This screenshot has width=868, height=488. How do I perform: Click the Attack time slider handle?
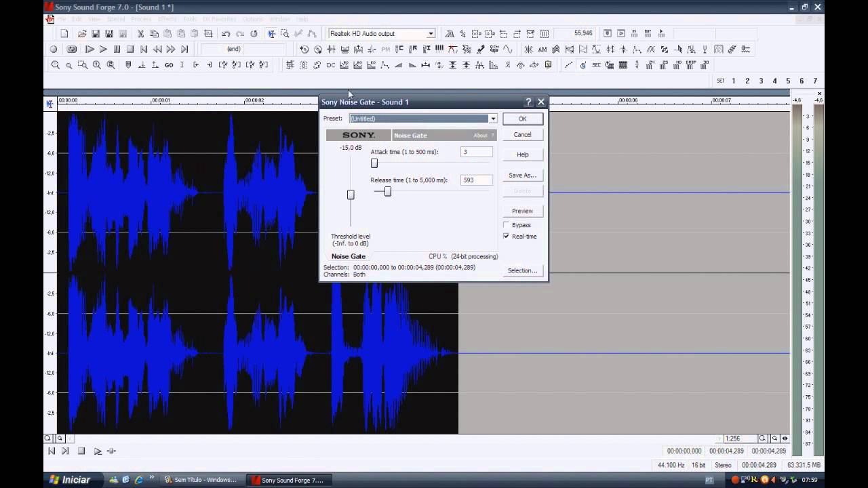(374, 163)
